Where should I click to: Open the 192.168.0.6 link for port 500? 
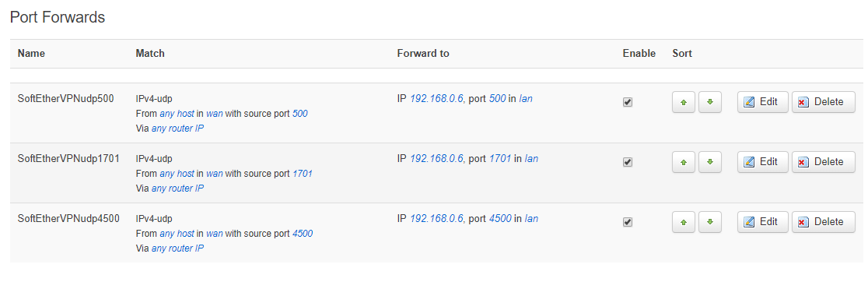tap(436, 99)
